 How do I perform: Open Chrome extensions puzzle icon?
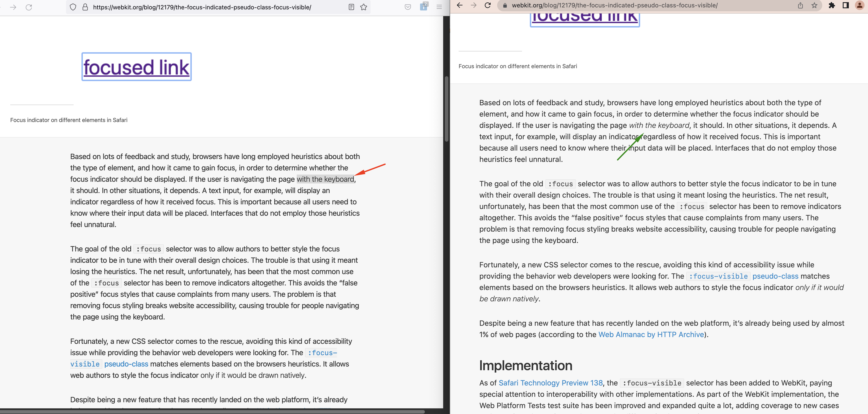(x=832, y=5)
